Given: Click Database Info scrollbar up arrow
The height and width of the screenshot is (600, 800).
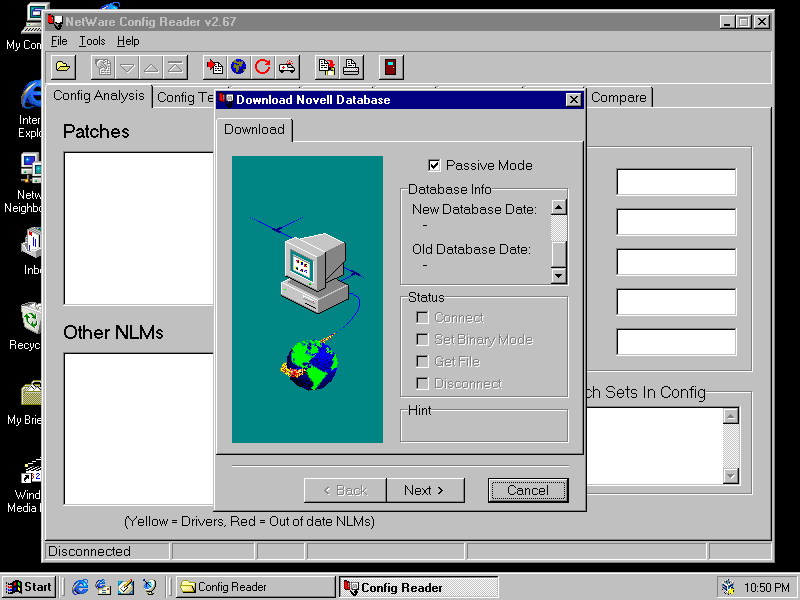Looking at the screenshot, I should [x=559, y=207].
